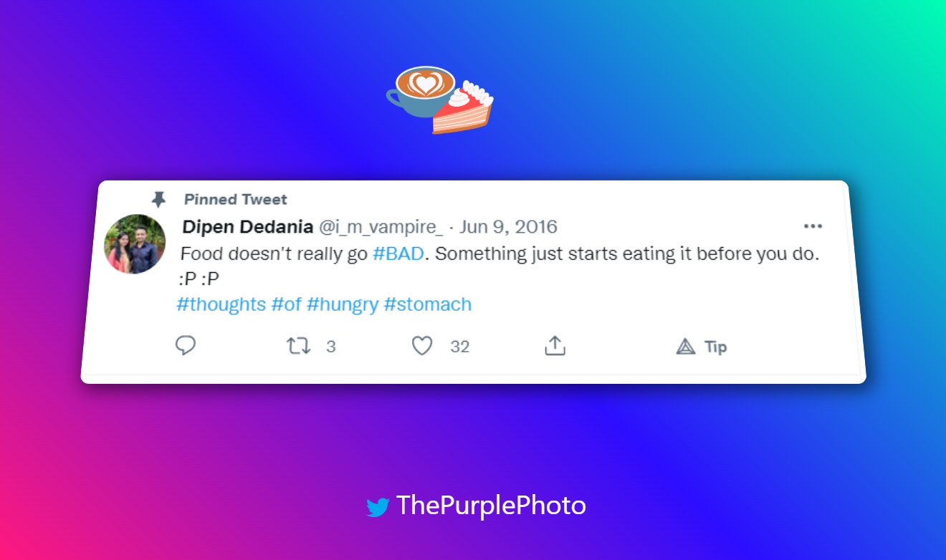Click the coffee cup and cake graphic

(439, 100)
